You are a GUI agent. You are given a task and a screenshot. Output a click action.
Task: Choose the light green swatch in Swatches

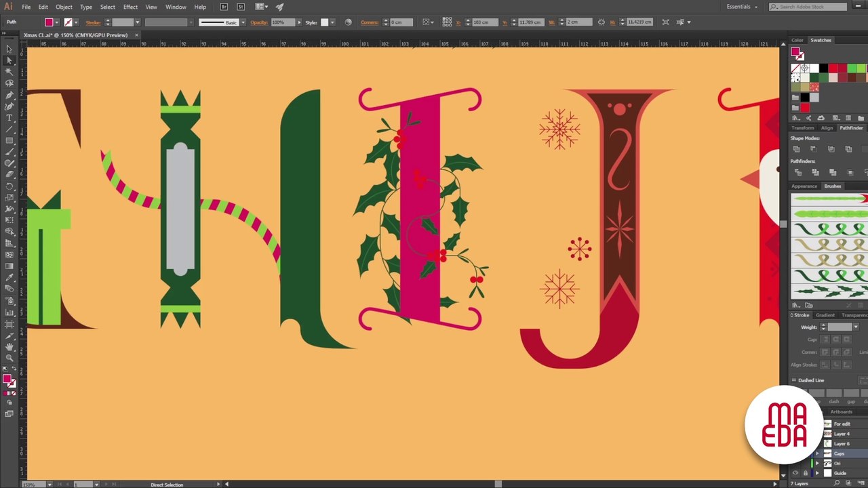[860, 68]
